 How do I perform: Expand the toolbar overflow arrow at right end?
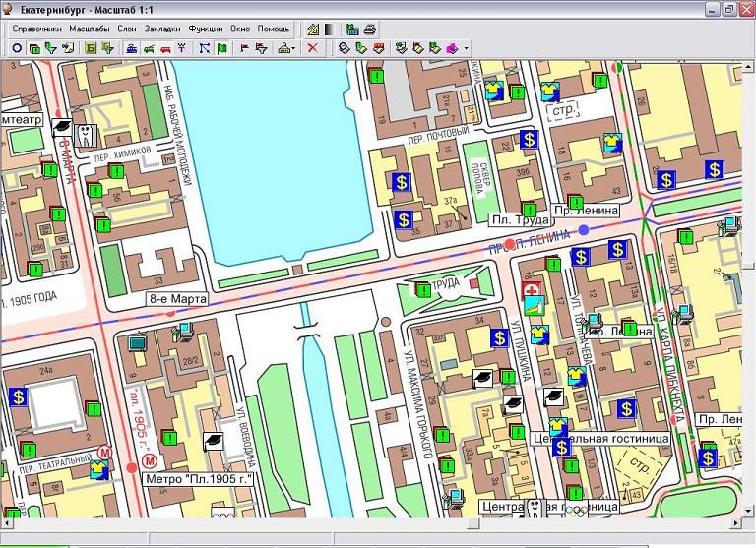pos(466,47)
